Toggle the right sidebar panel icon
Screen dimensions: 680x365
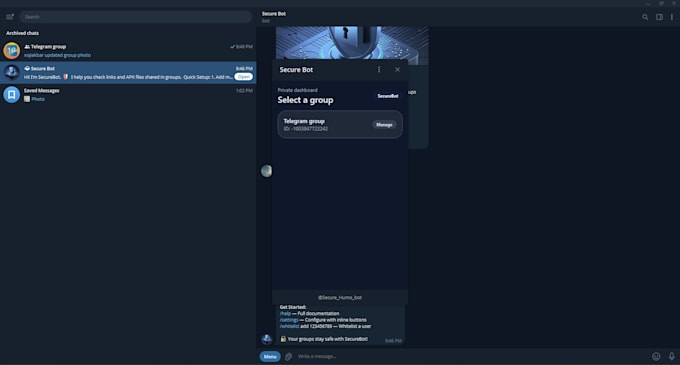[659, 17]
